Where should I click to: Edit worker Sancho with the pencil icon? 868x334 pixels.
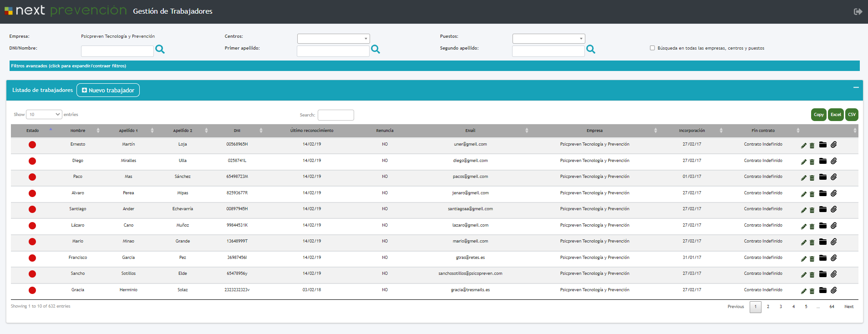[804, 275]
